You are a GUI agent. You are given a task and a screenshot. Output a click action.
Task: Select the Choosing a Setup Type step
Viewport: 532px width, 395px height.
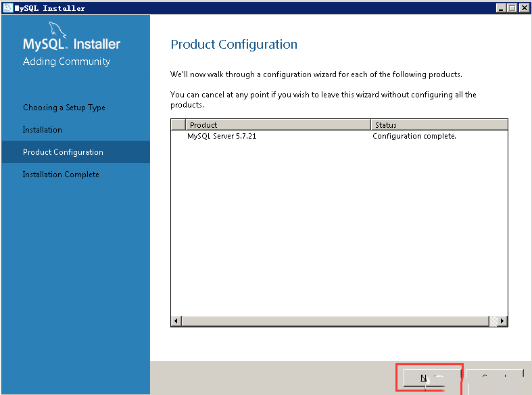click(x=64, y=108)
